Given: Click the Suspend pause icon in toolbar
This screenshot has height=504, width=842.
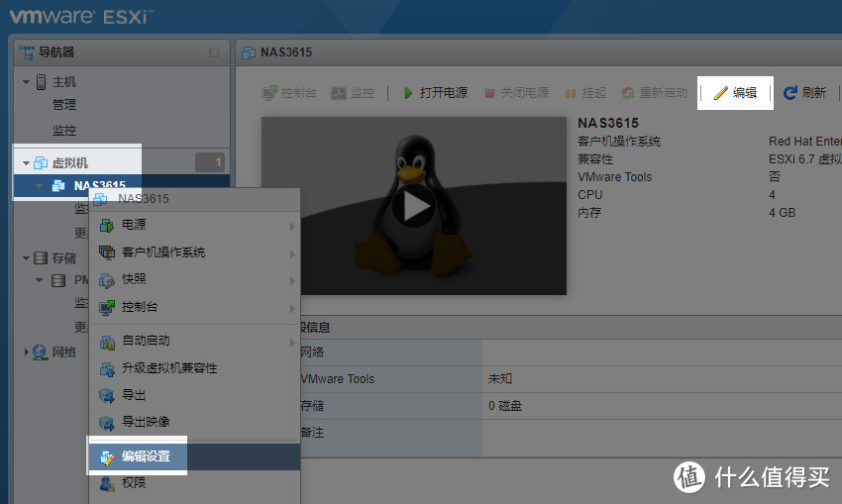Looking at the screenshot, I should click(x=570, y=93).
